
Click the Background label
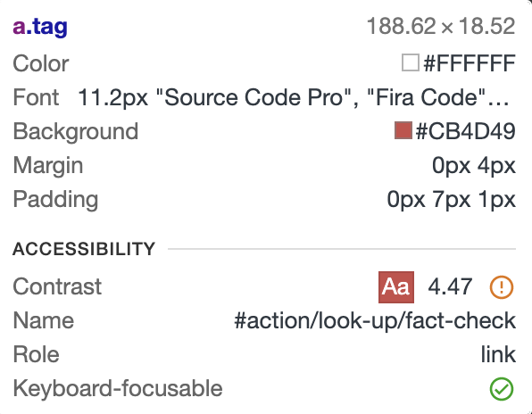coord(76,131)
